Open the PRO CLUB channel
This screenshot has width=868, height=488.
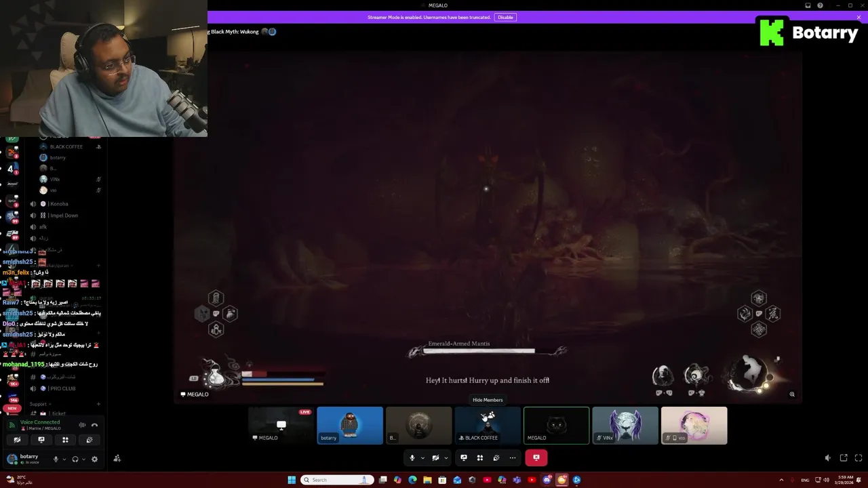point(64,388)
